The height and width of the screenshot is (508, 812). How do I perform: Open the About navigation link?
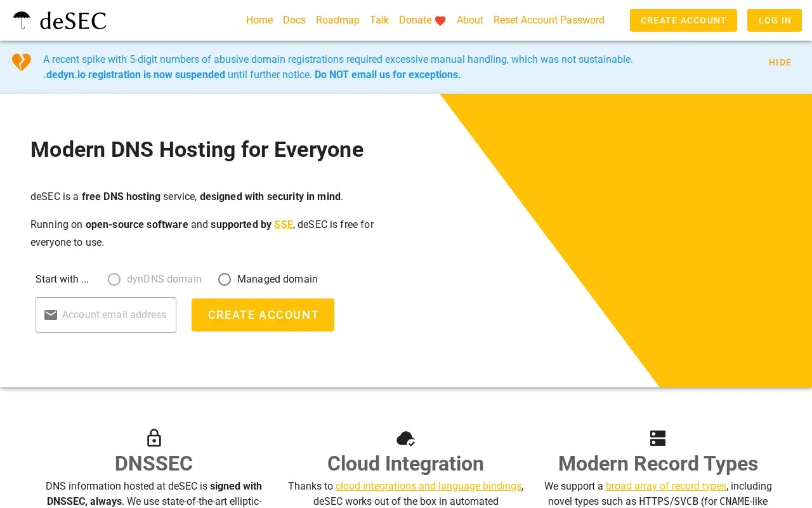tap(470, 20)
